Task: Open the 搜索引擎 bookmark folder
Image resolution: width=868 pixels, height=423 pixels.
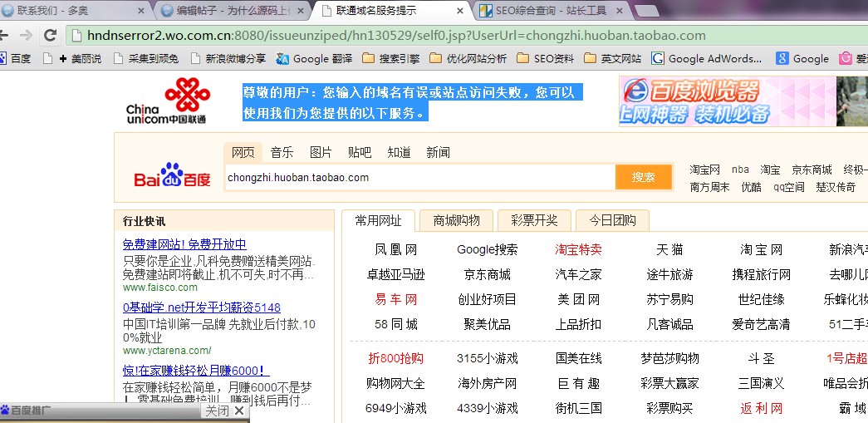Action: [x=391, y=59]
